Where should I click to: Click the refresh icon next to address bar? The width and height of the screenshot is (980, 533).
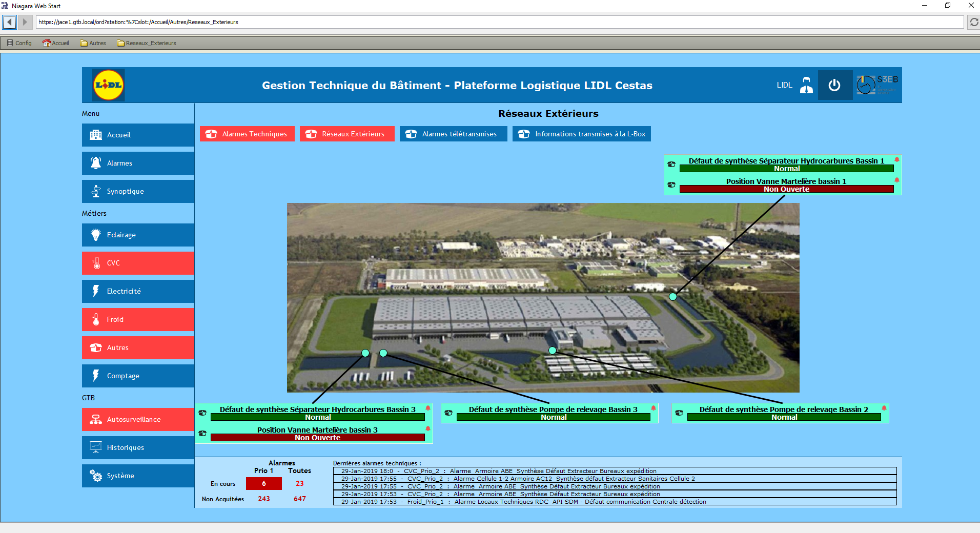974,22
